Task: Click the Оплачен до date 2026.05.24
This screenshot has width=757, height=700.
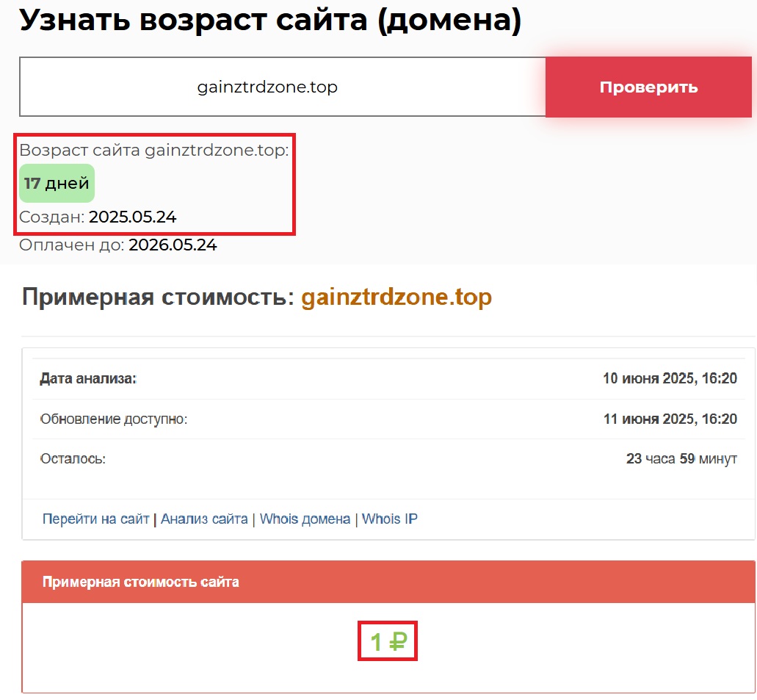Action: [173, 245]
